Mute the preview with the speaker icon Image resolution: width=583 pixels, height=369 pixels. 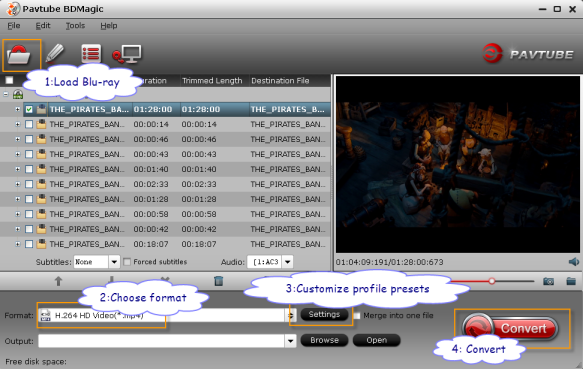(574, 262)
